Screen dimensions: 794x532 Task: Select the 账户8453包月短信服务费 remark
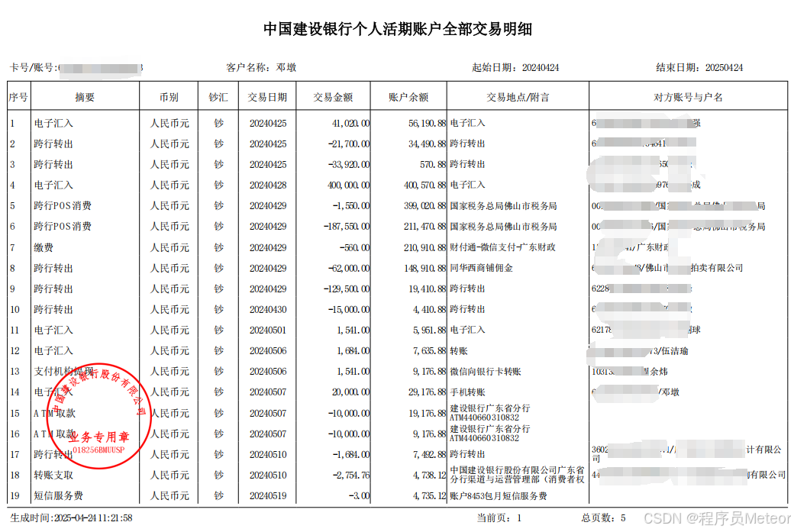(x=499, y=496)
